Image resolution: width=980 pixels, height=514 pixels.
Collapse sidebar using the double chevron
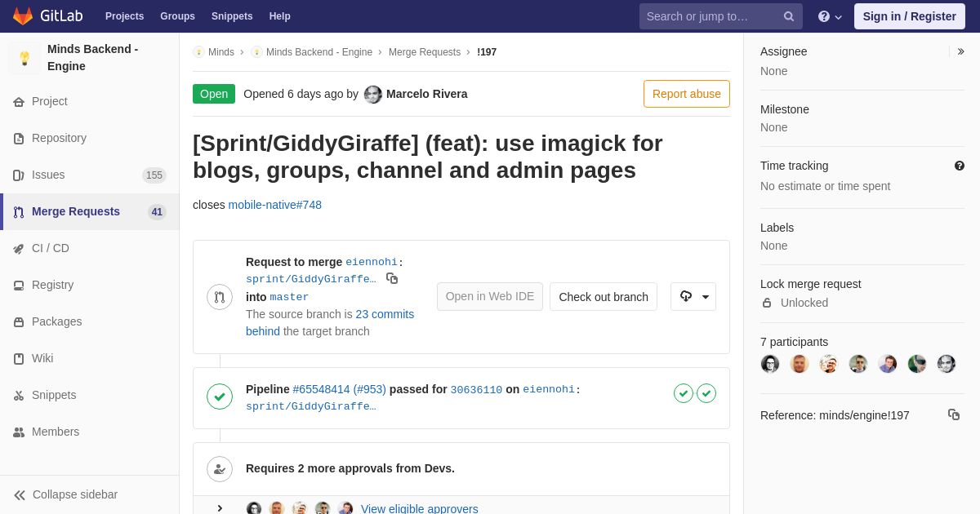tap(20, 495)
